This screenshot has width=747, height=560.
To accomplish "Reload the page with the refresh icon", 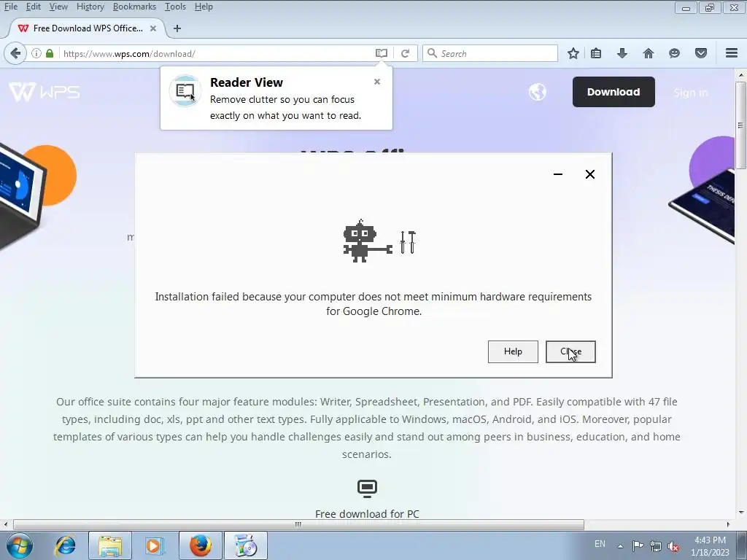I will click(x=405, y=53).
